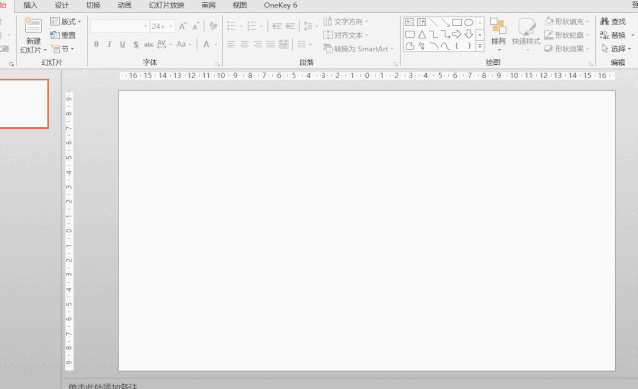The width and height of the screenshot is (638, 389).
Task: Justify the paragraph text
Action: click(271, 44)
